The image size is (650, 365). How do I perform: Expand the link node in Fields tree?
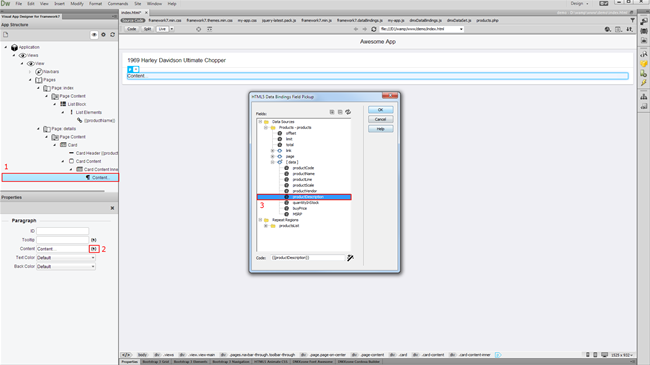click(272, 151)
